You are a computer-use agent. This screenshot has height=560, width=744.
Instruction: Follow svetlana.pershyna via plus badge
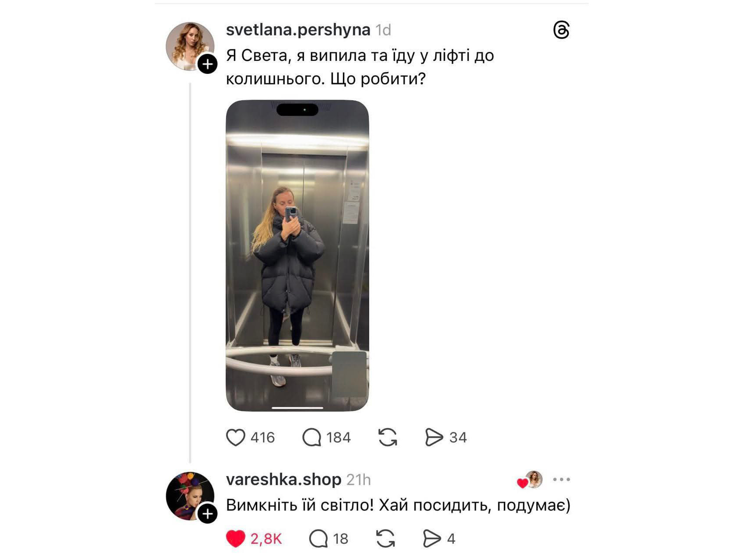point(207,64)
